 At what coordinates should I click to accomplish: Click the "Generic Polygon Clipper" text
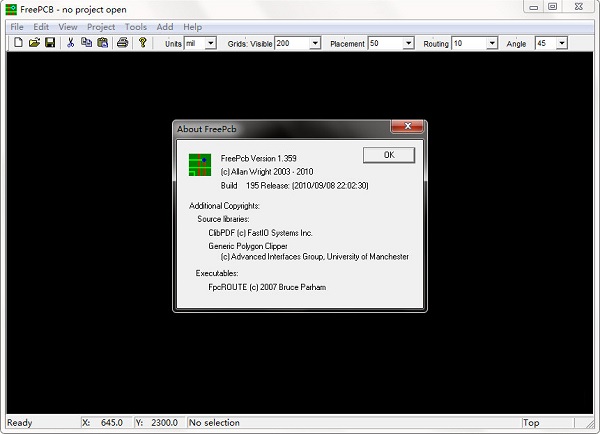[x=248, y=246]
